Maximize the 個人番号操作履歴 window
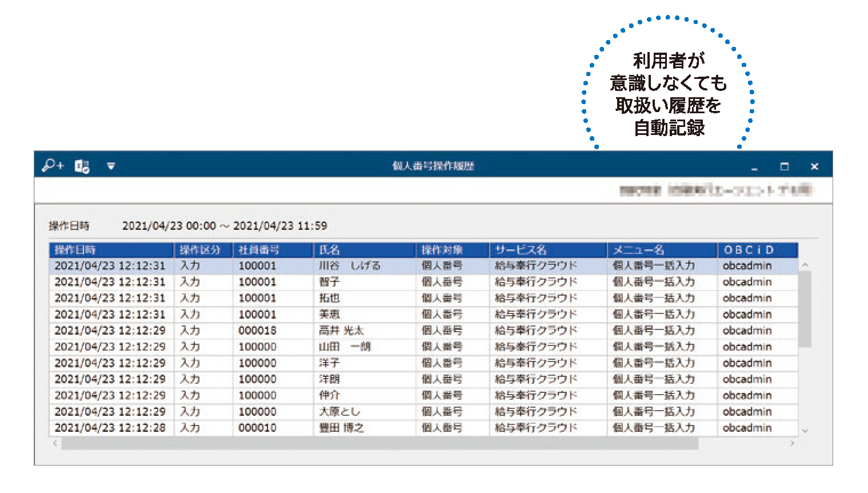 click(x=785, y=166)
